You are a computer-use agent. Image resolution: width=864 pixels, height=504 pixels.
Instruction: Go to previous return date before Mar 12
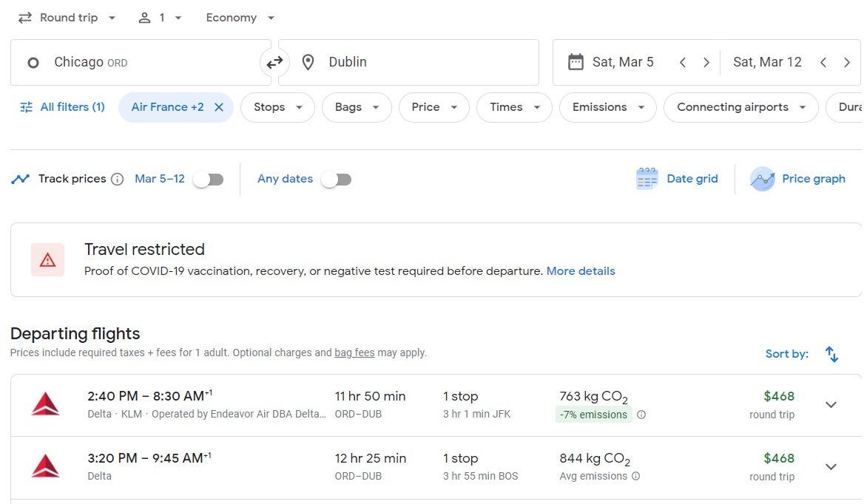823,63
